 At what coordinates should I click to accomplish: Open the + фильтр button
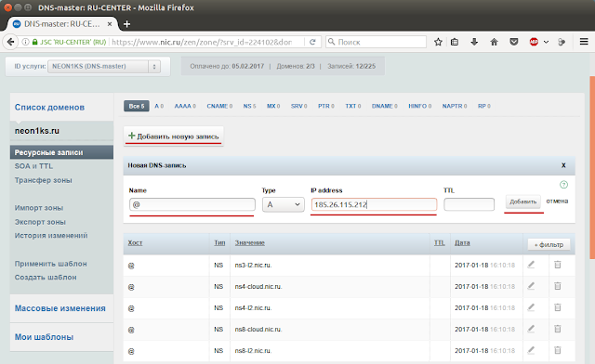(549, 245)
